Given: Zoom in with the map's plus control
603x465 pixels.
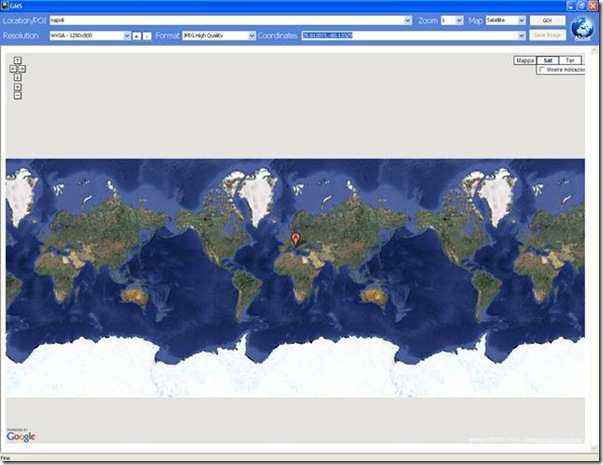Looking at the screenshot, I should (x=18, y=87).
